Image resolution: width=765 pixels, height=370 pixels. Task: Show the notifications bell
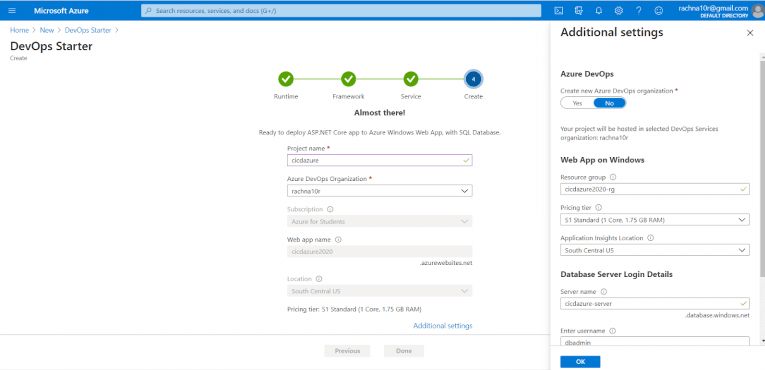pos(599,10)
